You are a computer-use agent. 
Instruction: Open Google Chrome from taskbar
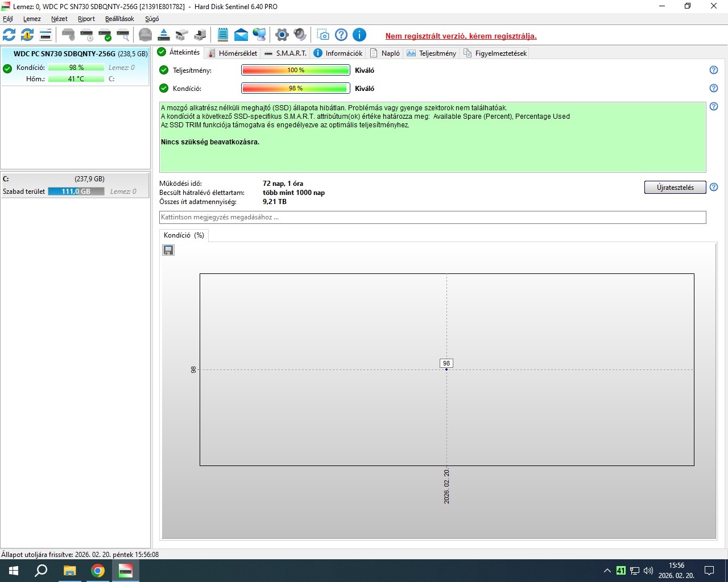point(98,571)
